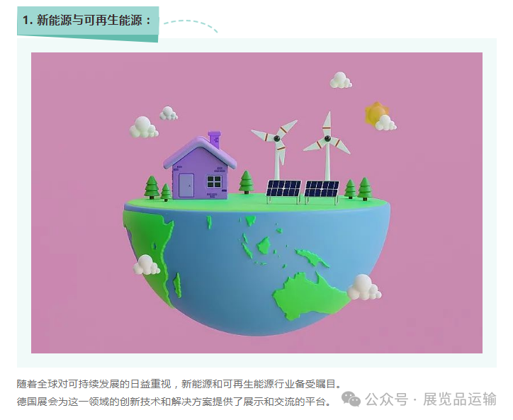Click the house window with four panes
Screen dimensions: 513x420
coord(214,181)
